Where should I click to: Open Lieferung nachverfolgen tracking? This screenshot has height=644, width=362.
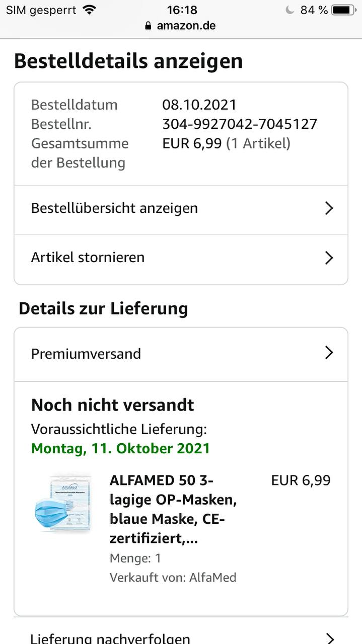(x=111, y=638)
